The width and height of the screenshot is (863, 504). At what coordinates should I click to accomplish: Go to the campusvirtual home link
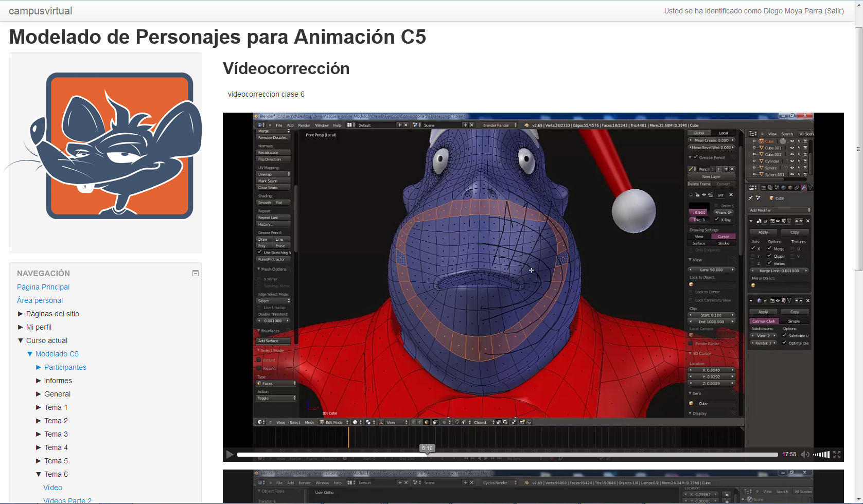[40, 11]
